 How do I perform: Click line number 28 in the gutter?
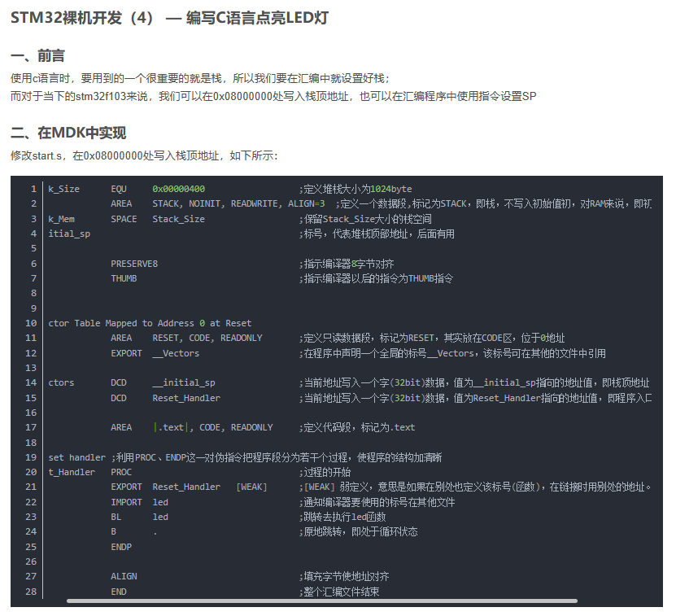31,592
